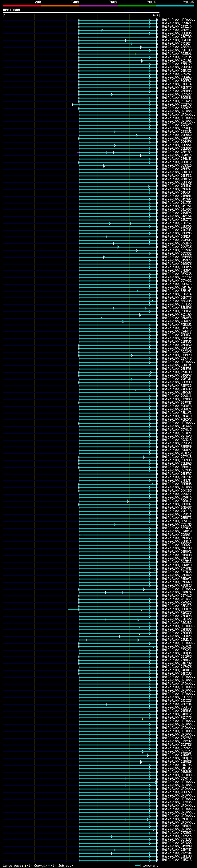The height and width of the screenshot is (868, 197).
Task: Click the UniRef100_C7ENV4 label
Action: 177,271
